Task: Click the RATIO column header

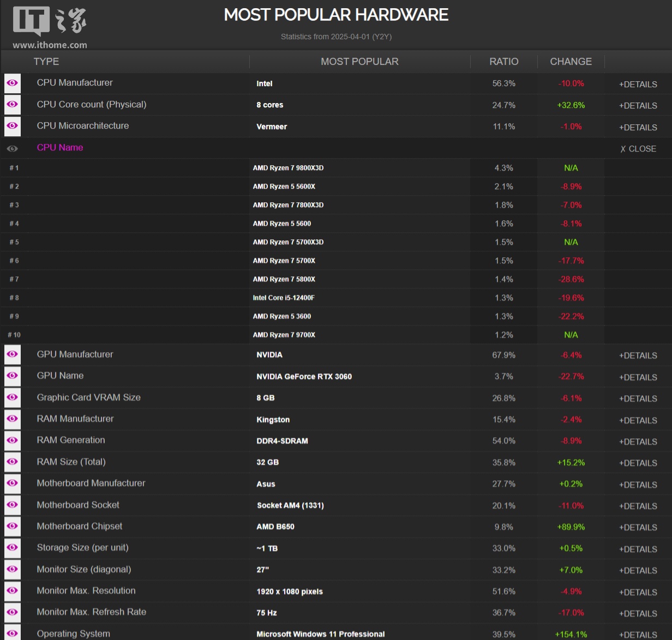Action: pyautogui.click(x=504, y=62)
